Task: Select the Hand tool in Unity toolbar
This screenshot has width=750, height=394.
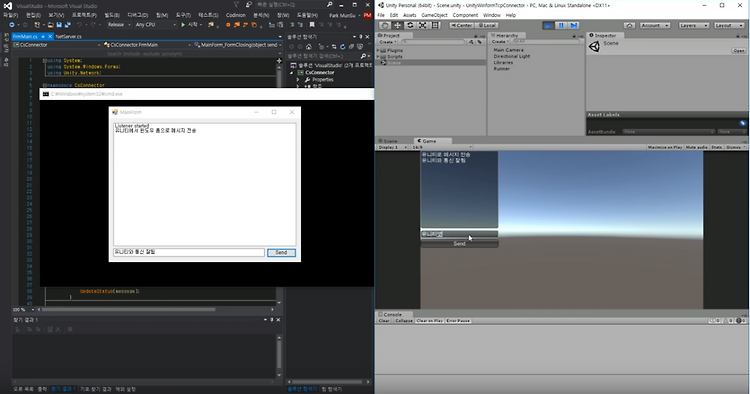Action: pyautogui.click(x=385, y=25)
